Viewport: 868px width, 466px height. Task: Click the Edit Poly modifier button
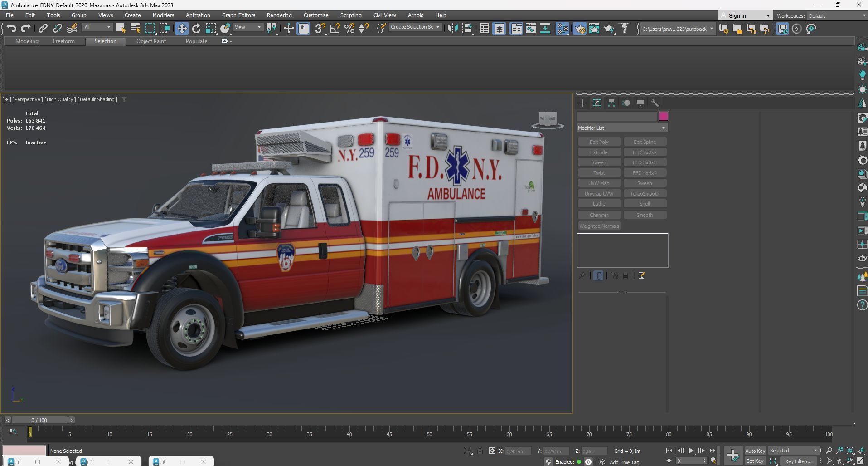(599, 142)
